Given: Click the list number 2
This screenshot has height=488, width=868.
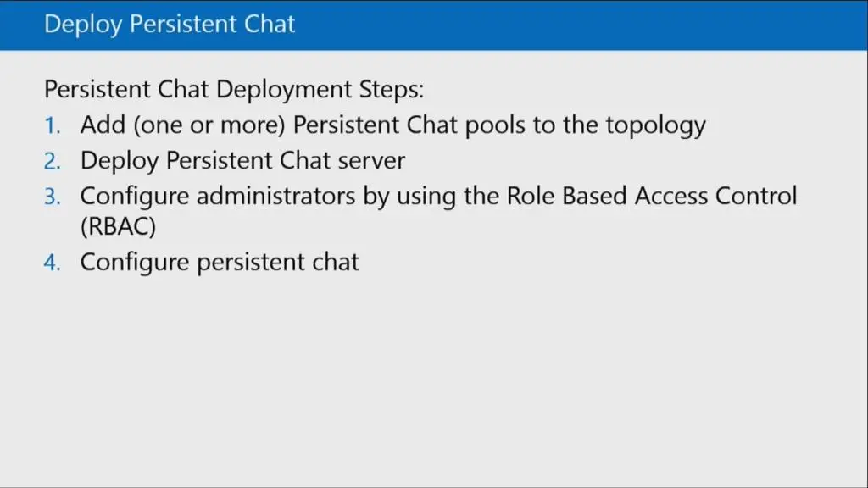Looking at the screenshot, I should tap(52, 161).
